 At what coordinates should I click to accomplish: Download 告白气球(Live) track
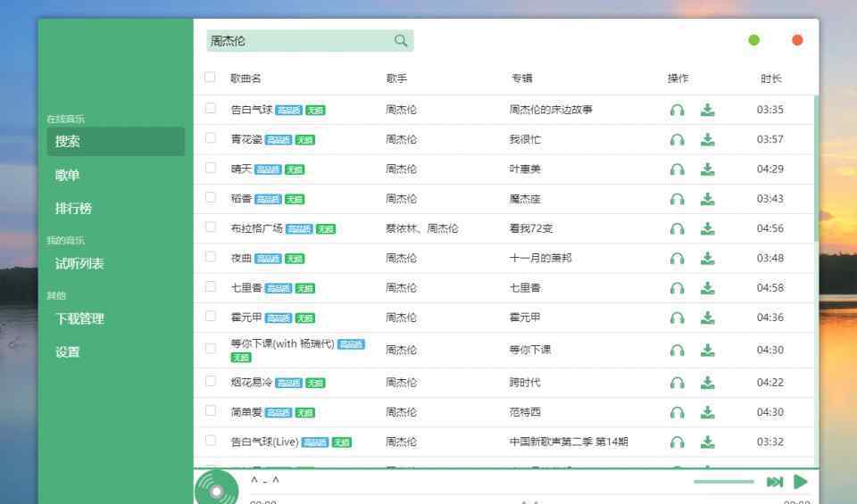pos(708,442)
